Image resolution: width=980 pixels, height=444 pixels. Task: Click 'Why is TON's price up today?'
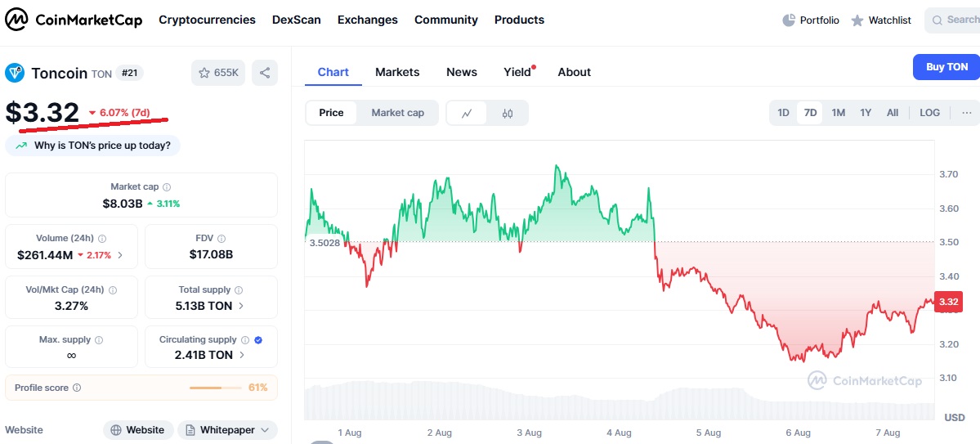[x=92, y=146]
